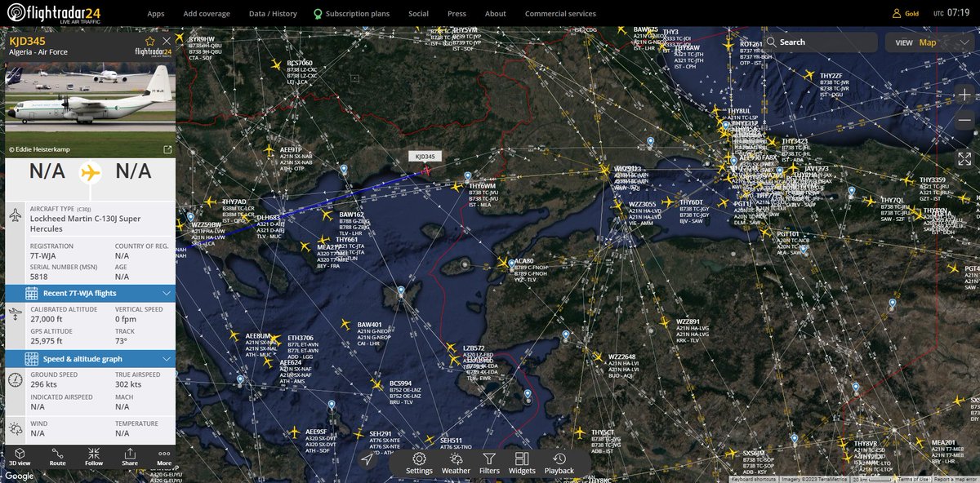Click the search magnifier icon
The width and height of the screenshot is (980, 483).
point(771,42)
